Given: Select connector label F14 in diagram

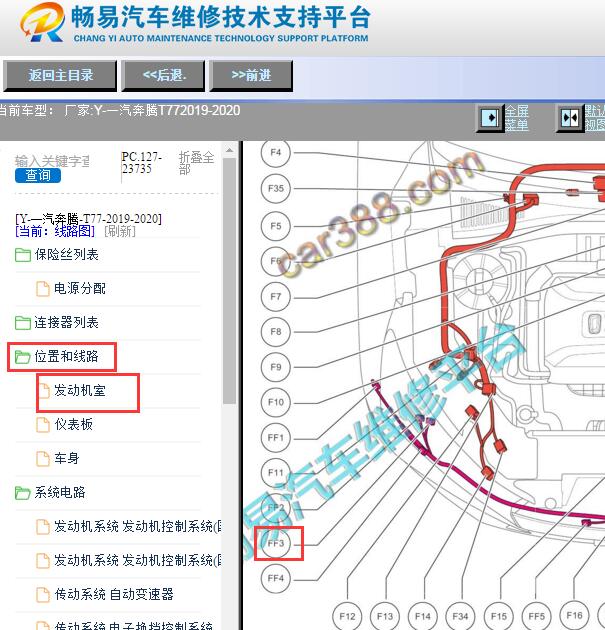Looking at the screenshot, I should [x=423, y=616].
